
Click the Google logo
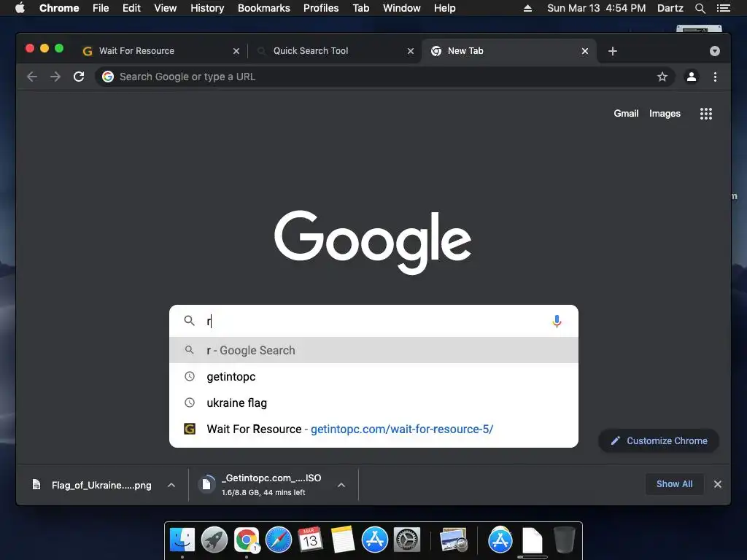(373, 242)
